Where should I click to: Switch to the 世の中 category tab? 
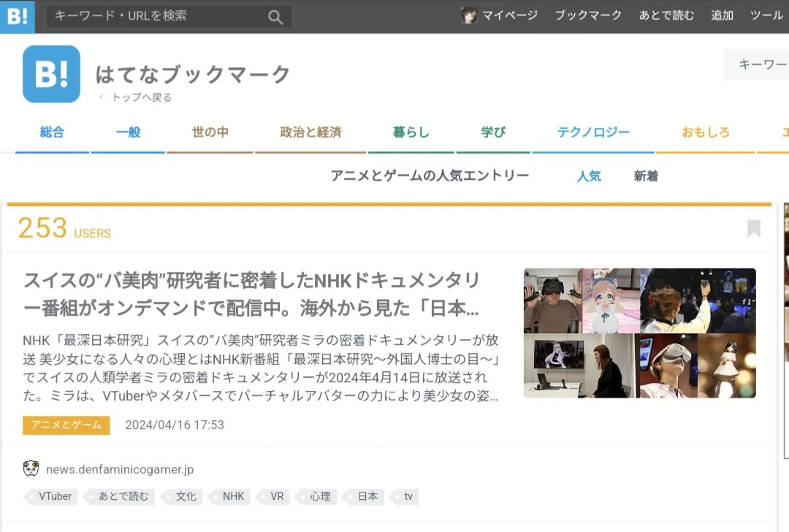point(210,132)
